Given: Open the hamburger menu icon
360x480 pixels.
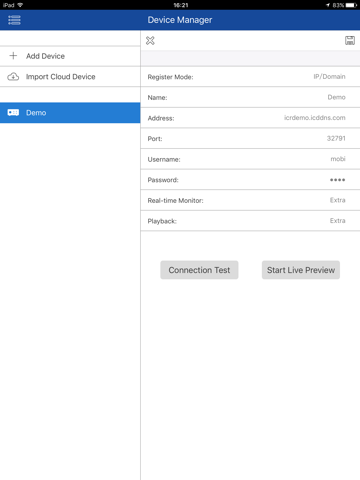Looking at the screenshot, I should 14,20.
